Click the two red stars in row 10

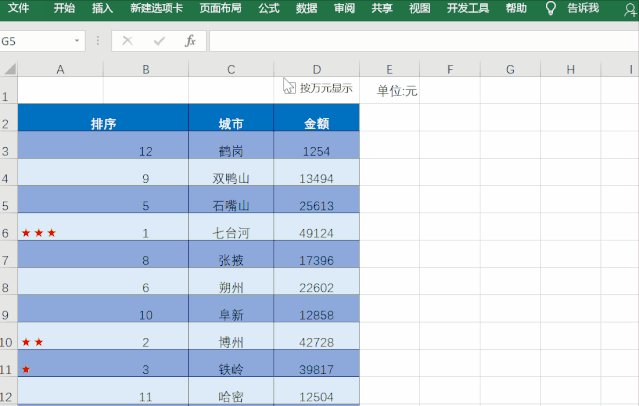pos(32,342)
